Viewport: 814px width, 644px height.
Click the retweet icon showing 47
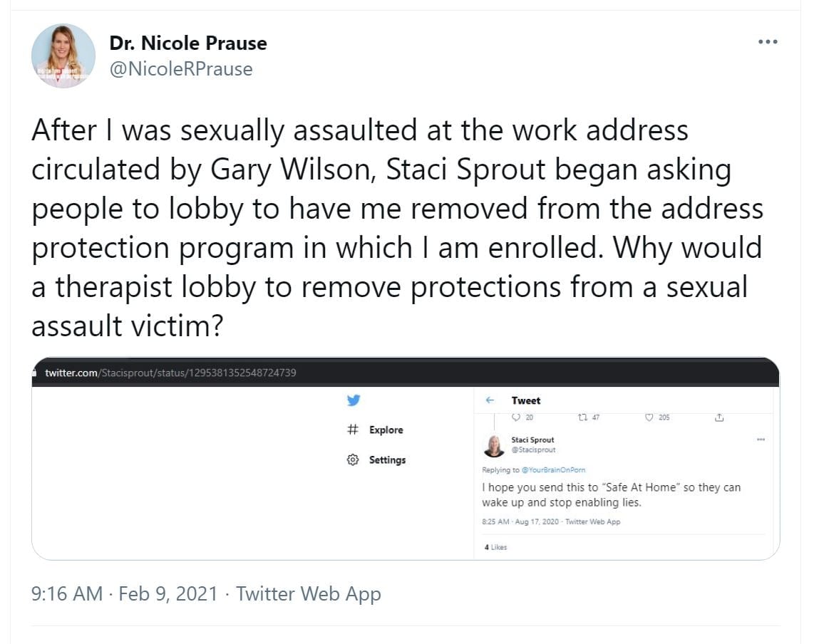coord(583,417)
